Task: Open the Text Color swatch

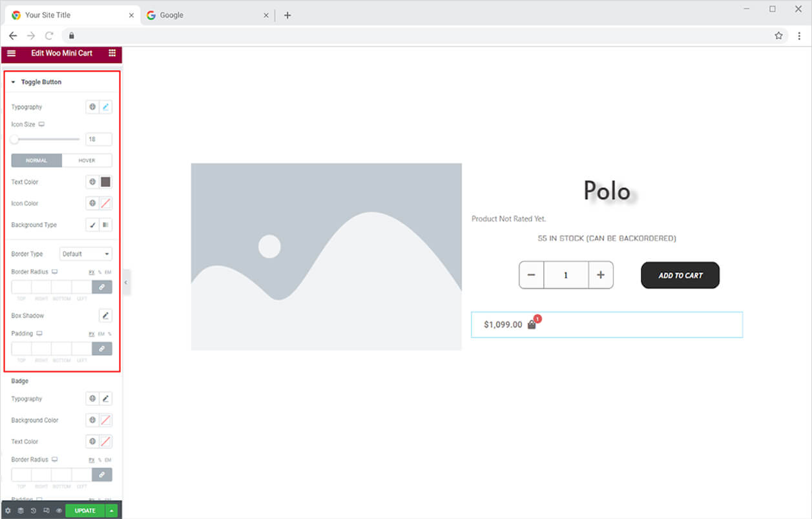Action: pyautogui.click(x=106, y=182)
